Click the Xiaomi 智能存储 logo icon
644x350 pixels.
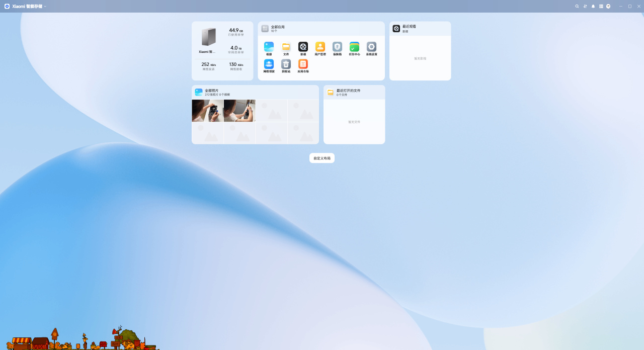[x=7, y=6]
